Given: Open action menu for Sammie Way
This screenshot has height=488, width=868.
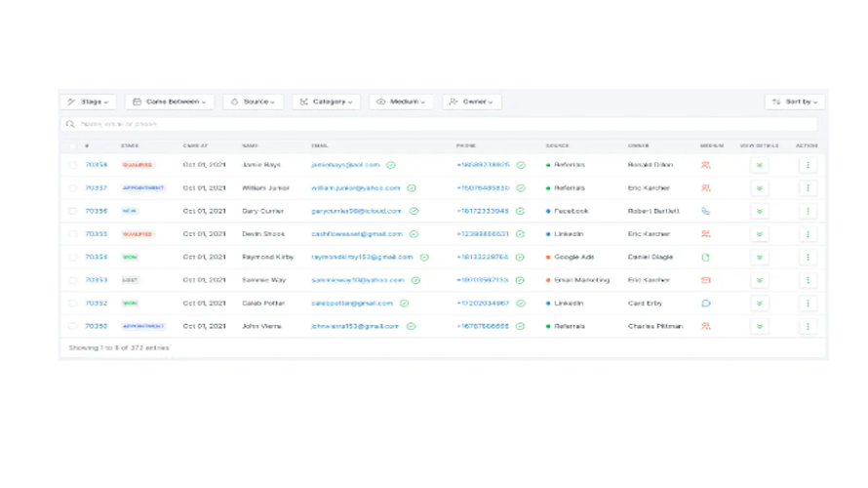Looking at the screenshot, I should [808, 280].
